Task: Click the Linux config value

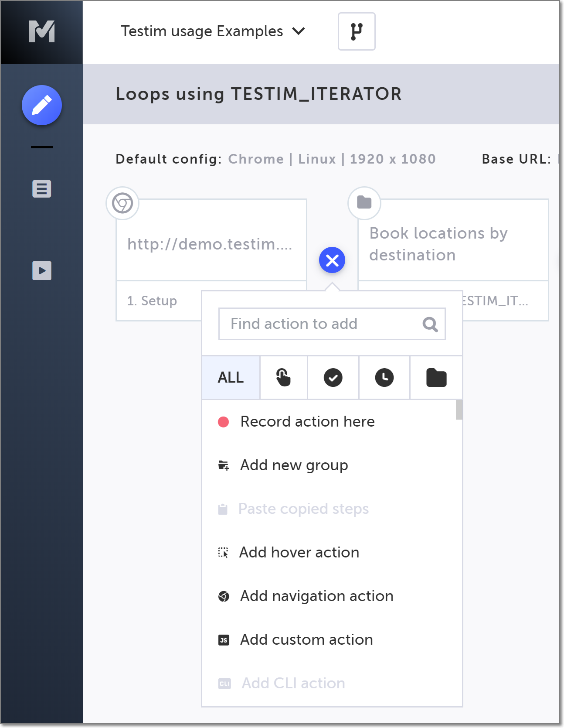Action: pos(317,159)
